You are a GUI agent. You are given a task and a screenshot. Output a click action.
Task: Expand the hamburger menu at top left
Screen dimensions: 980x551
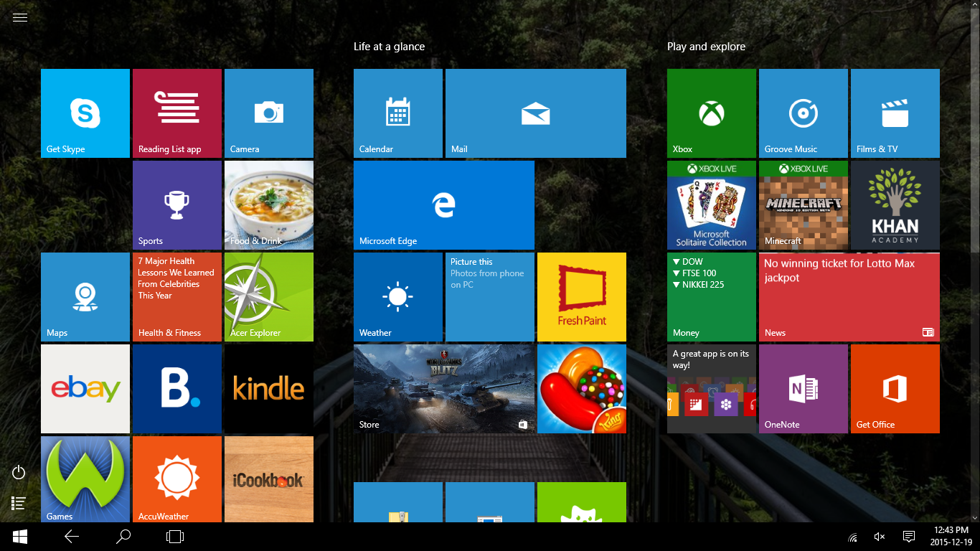coord(20,18)
